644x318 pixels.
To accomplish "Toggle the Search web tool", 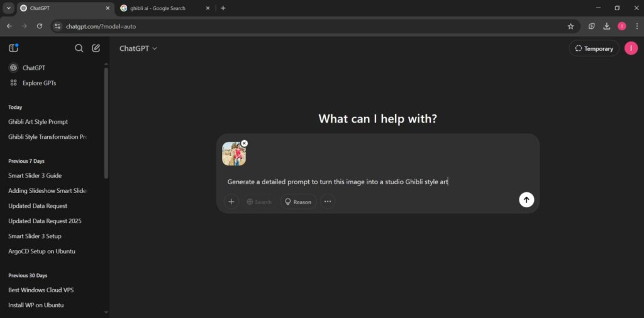I will 258,202.
